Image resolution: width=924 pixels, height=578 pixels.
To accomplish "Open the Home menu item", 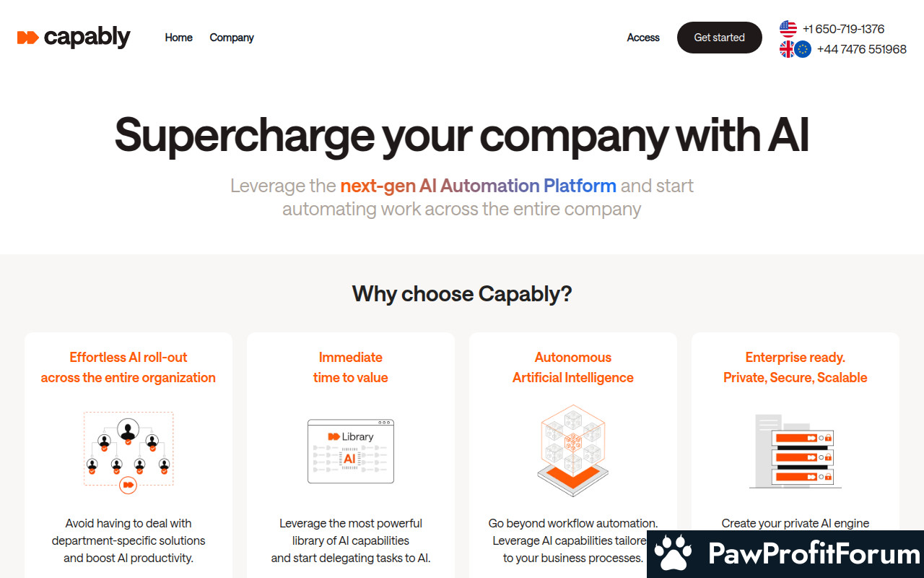I will [178, 38].
